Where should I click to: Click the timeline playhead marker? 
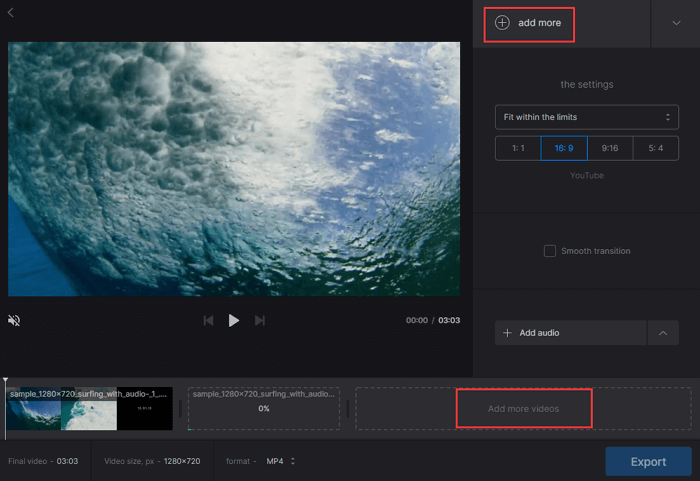[5, 382]
